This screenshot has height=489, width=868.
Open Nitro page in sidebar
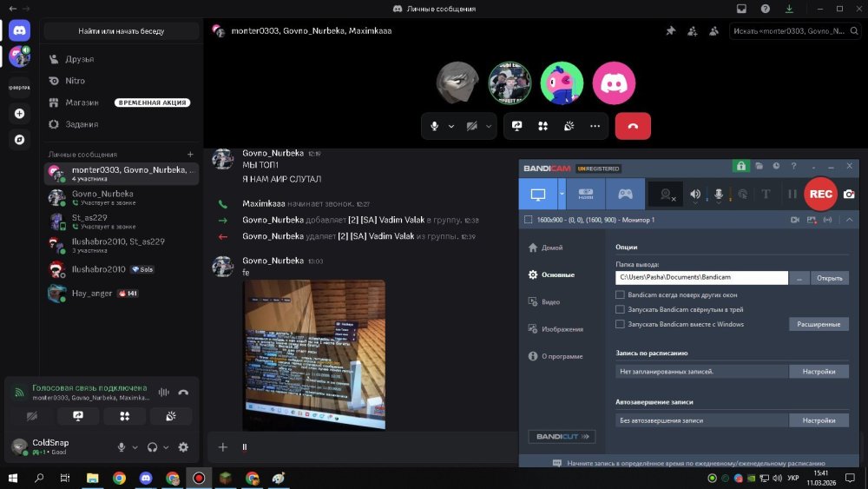(122, 81)
